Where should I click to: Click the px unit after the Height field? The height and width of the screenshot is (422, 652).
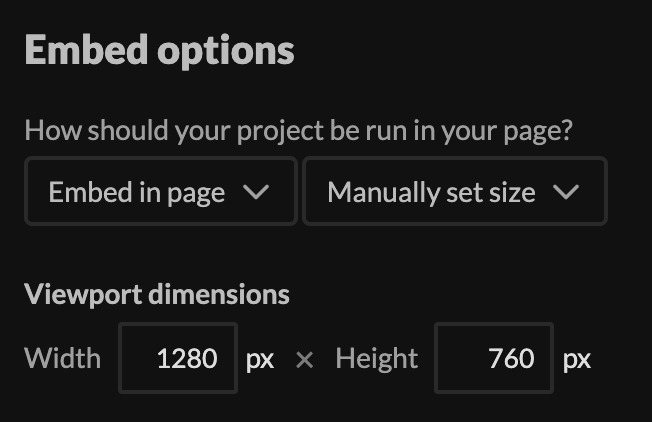(x=577, y=359)
